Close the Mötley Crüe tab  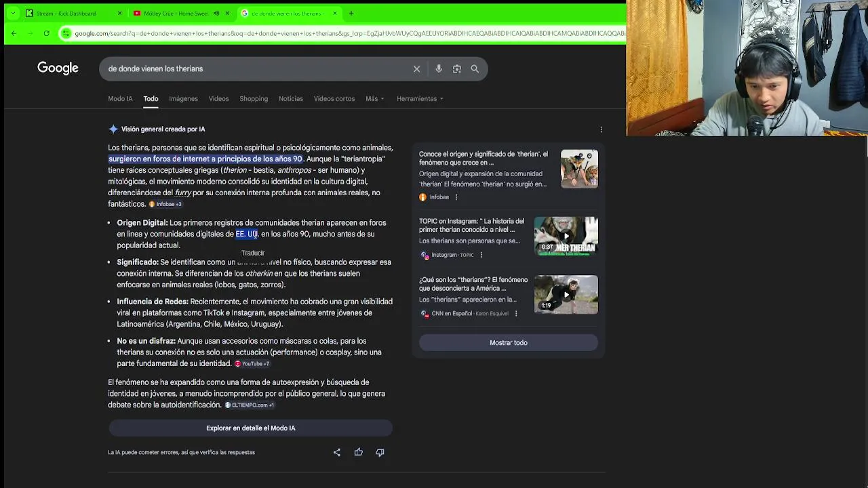(226, 13)
